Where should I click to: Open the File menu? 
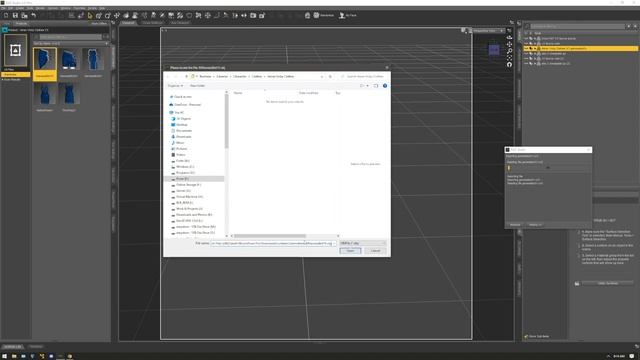(3, 8)
